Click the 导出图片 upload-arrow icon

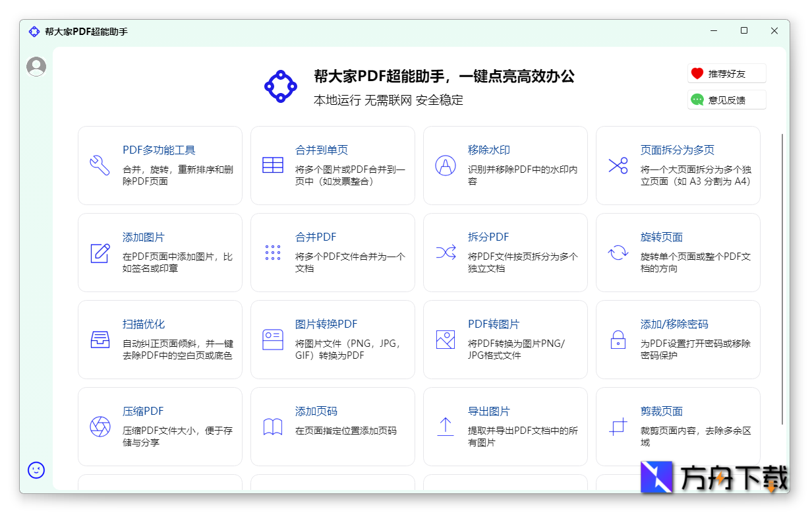(446, 427)
